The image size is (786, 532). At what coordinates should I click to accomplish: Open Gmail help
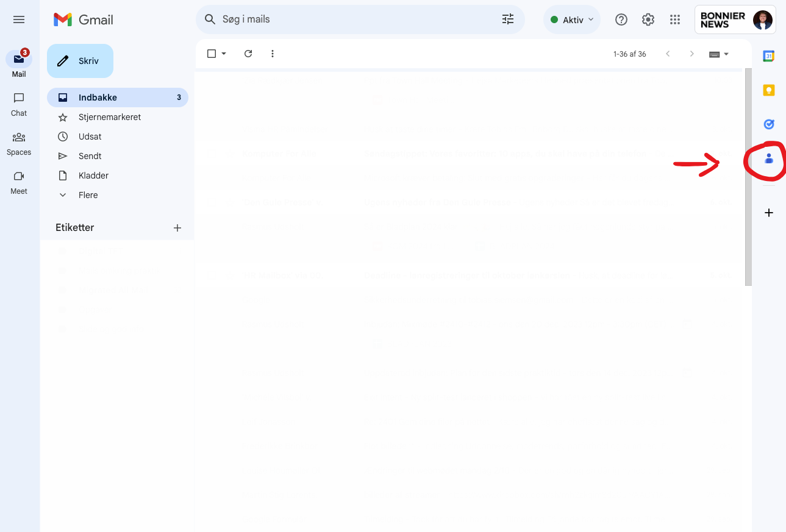pos(621,19)
